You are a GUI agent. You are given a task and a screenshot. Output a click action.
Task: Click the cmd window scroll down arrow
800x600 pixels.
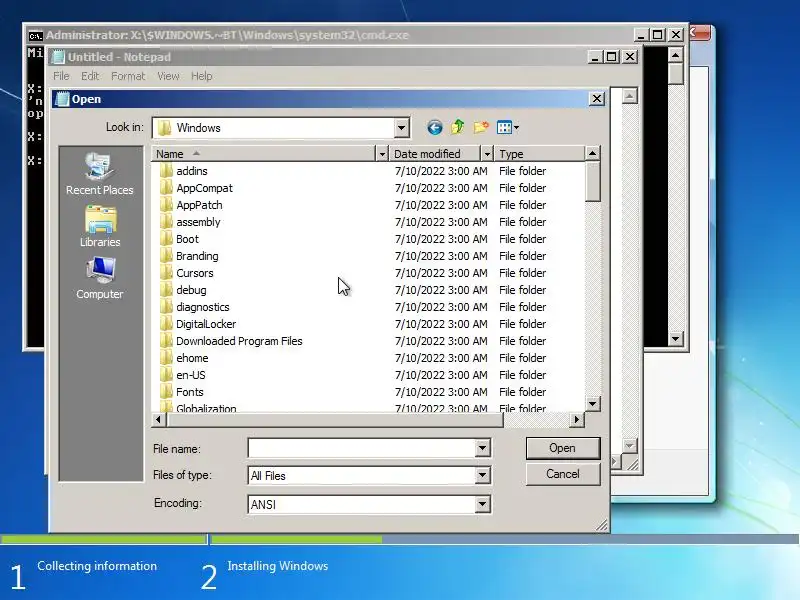[676, 339]
